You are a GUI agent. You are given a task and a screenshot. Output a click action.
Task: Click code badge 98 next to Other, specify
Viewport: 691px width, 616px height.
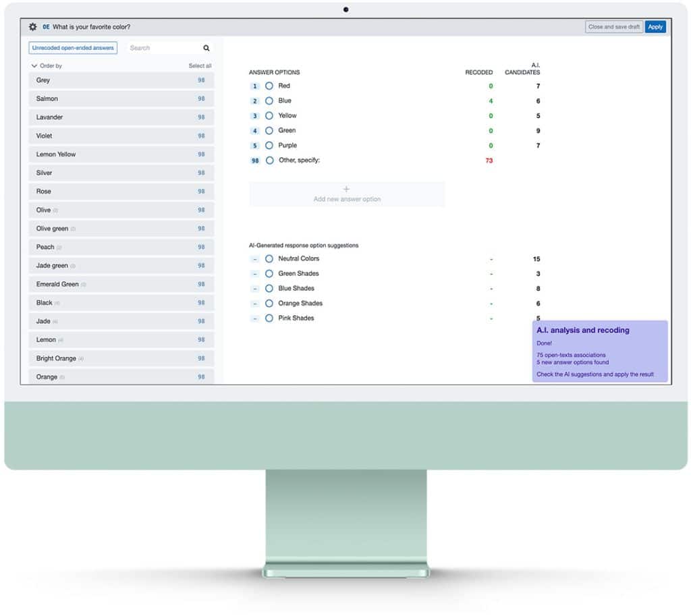click(x=255, y=161)
